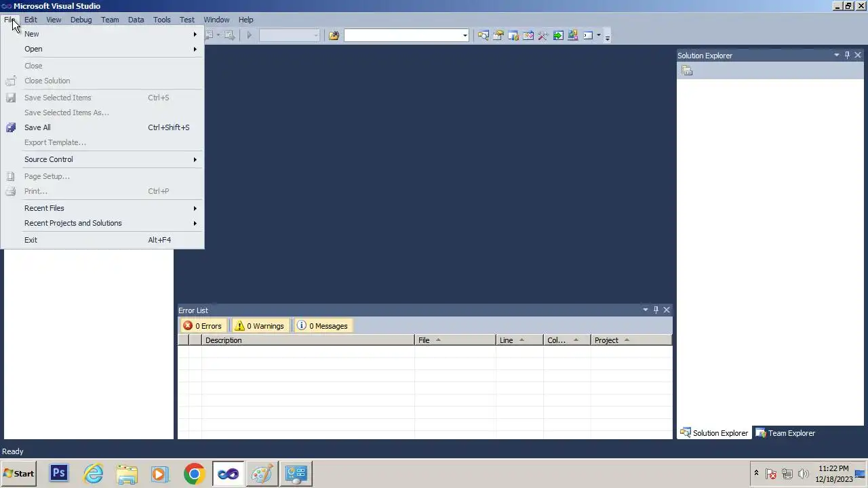The width and height of the screenshot is (868, 488).
Task: Open the toolbar options overflow arrow
Action: pos(607,36)
